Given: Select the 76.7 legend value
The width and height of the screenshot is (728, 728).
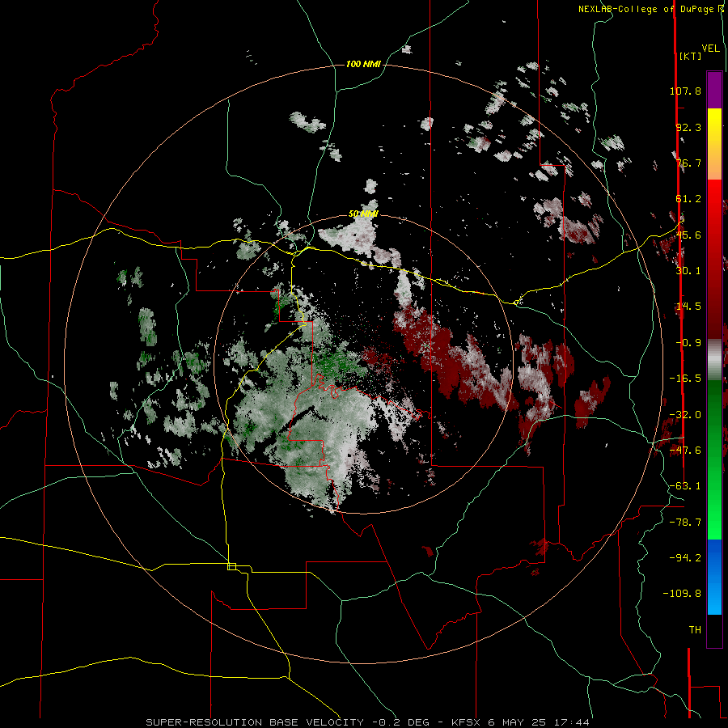Looking at the screenshot, I should pos(688,163).
